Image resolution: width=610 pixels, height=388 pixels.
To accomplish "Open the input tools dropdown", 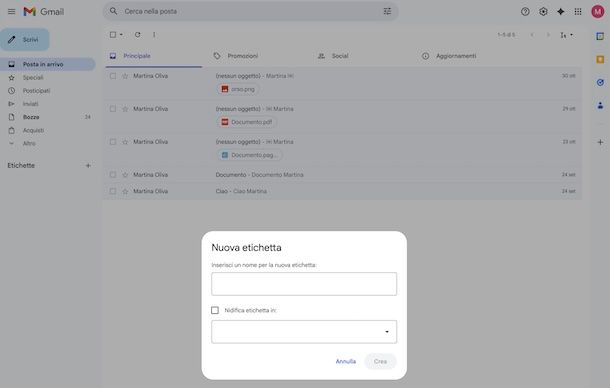I will click(x=566, y=35).
